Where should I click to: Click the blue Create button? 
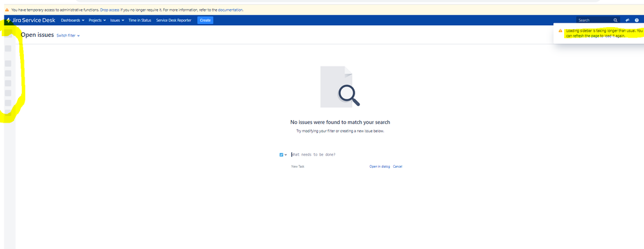(x=206, y=20)
